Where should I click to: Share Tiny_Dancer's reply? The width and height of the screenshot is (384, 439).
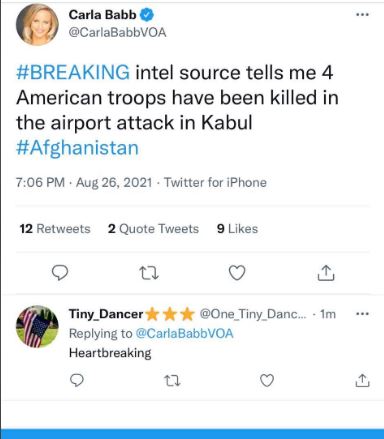[362, 380]
